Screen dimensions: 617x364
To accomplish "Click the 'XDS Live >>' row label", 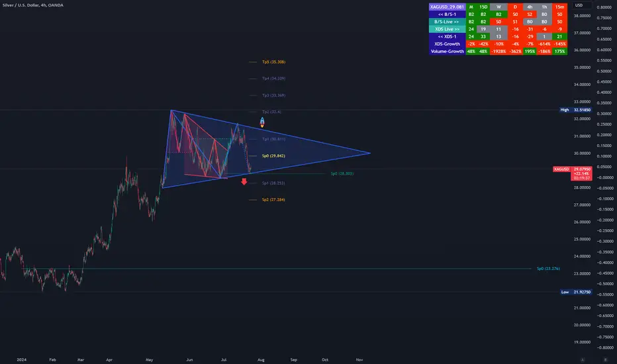I will coord(447,29).
